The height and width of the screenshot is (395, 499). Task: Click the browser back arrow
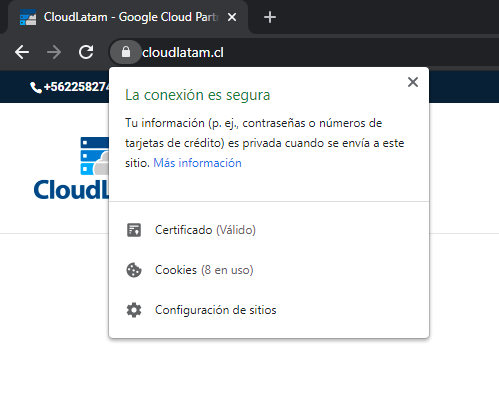click(22, 52)
